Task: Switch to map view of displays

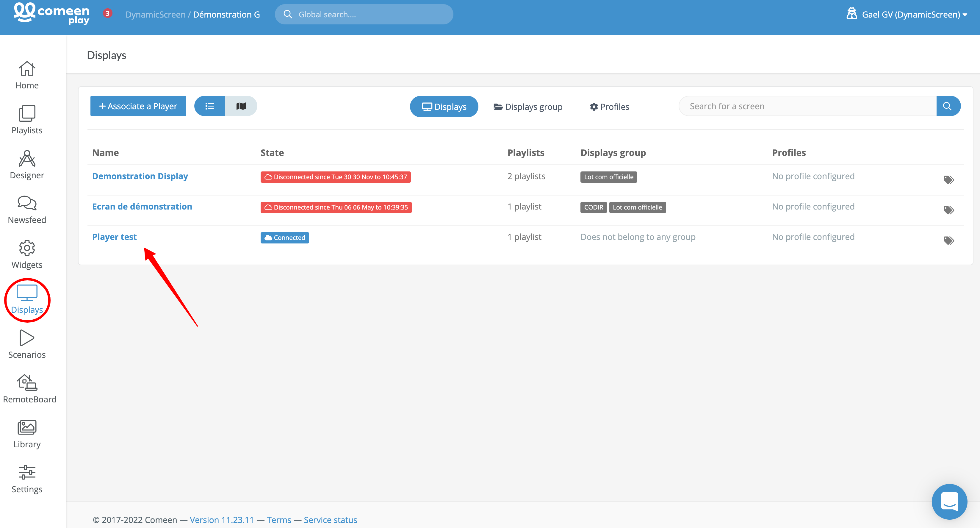Action: click(x=241, y=106)
